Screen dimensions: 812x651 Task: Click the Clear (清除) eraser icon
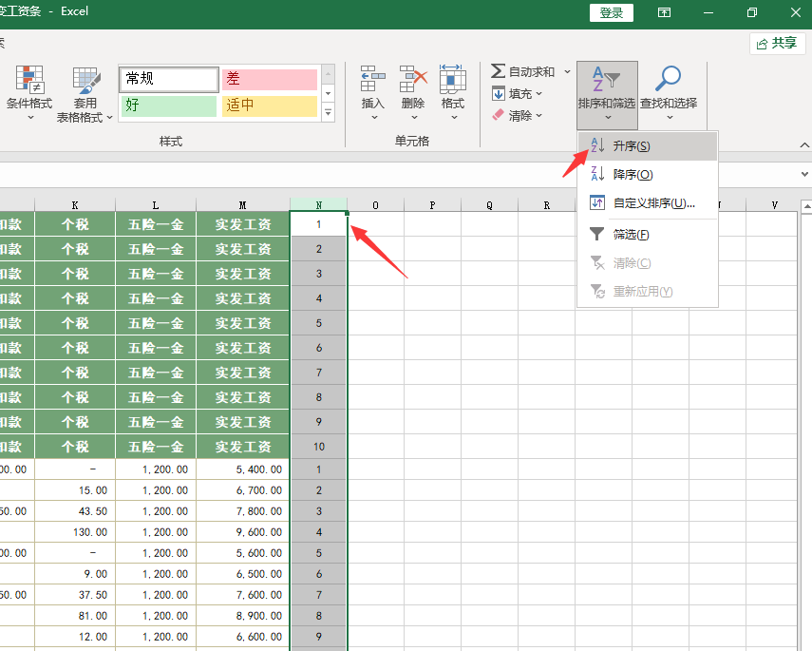[499, 115]
